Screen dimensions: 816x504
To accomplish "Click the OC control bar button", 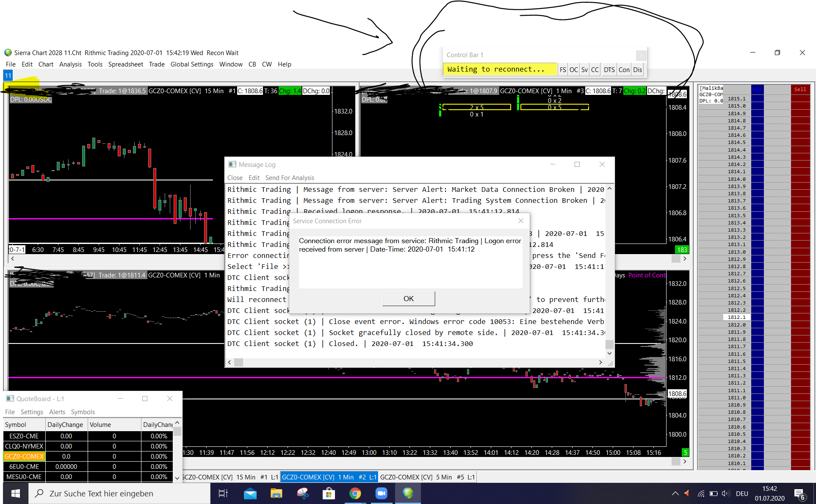I will [x=573, y=70].
